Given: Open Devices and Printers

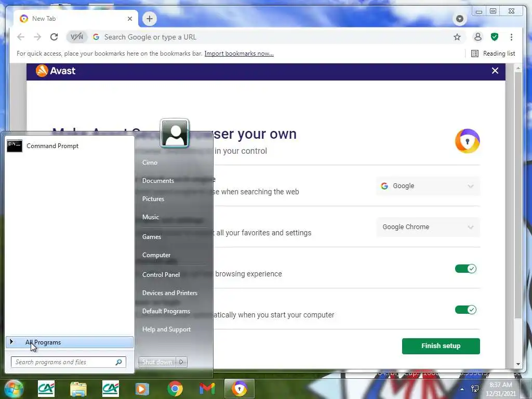Looking at the screenshot, I should pyautogui.click(x=170, y=293).
